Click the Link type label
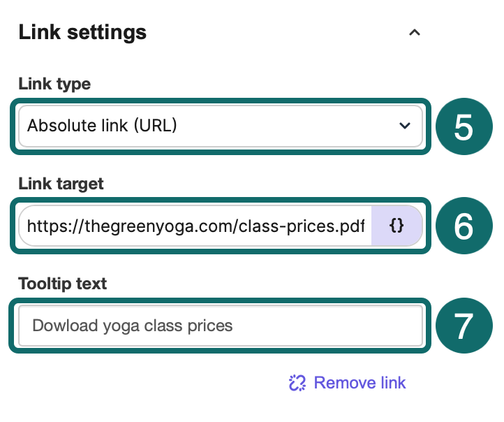 (54, 84)
